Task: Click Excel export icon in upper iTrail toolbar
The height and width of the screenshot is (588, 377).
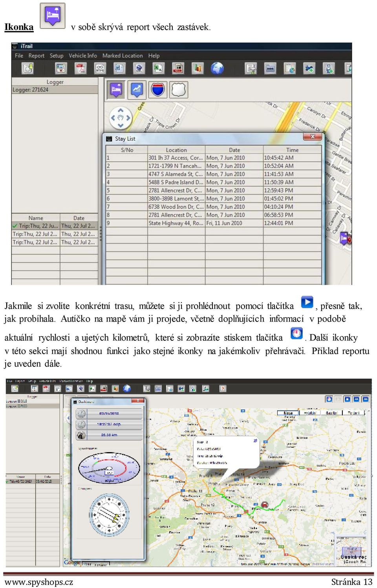Action: pos(158,69)
